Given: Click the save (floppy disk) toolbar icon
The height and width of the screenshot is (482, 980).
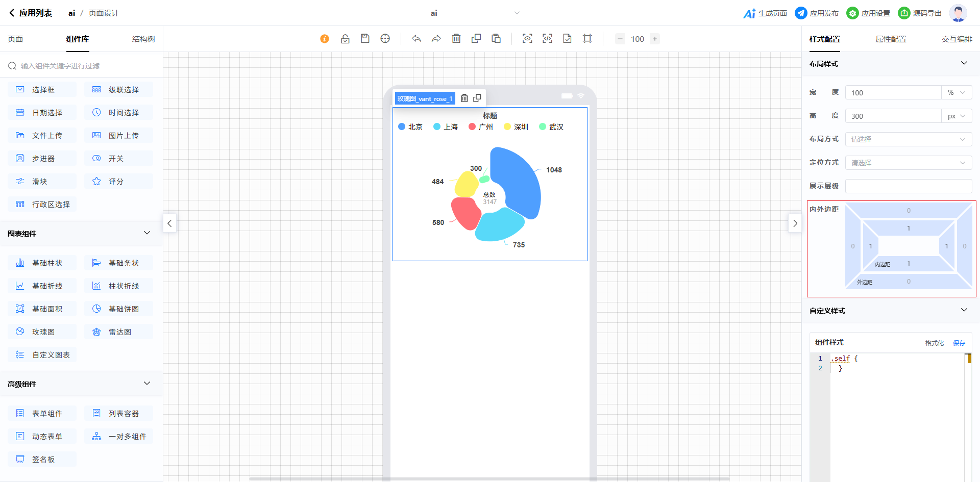Looking at the screenshot, I should point(365,39).
